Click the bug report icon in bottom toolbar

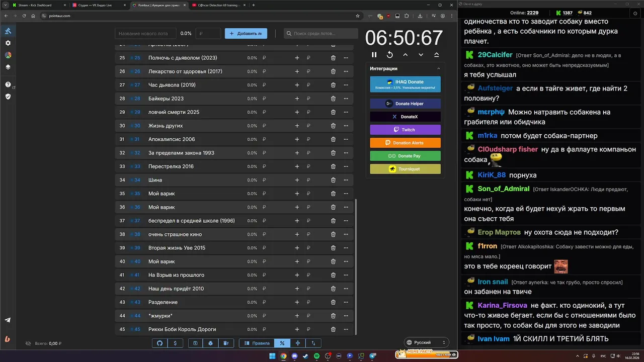coord(210,343)
